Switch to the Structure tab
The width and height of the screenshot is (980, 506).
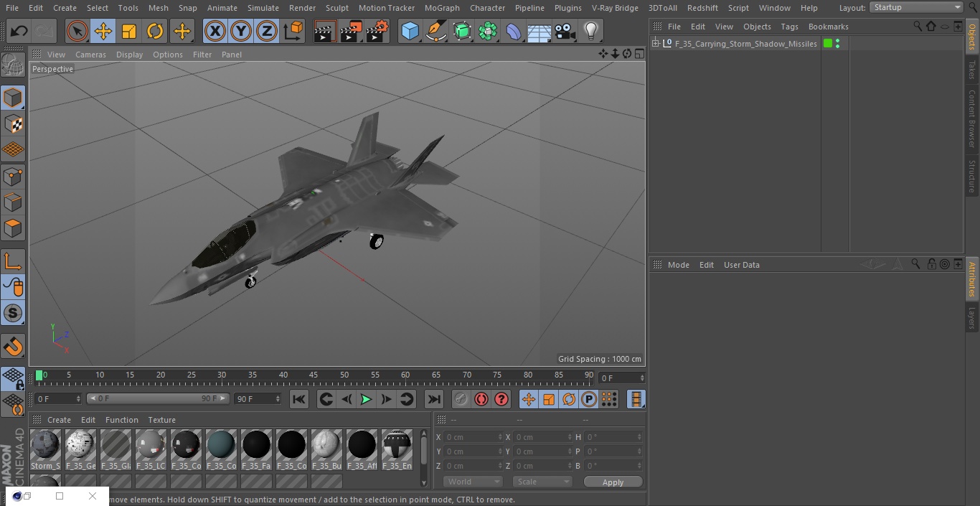pyautogui.click(x=972, y=176)
